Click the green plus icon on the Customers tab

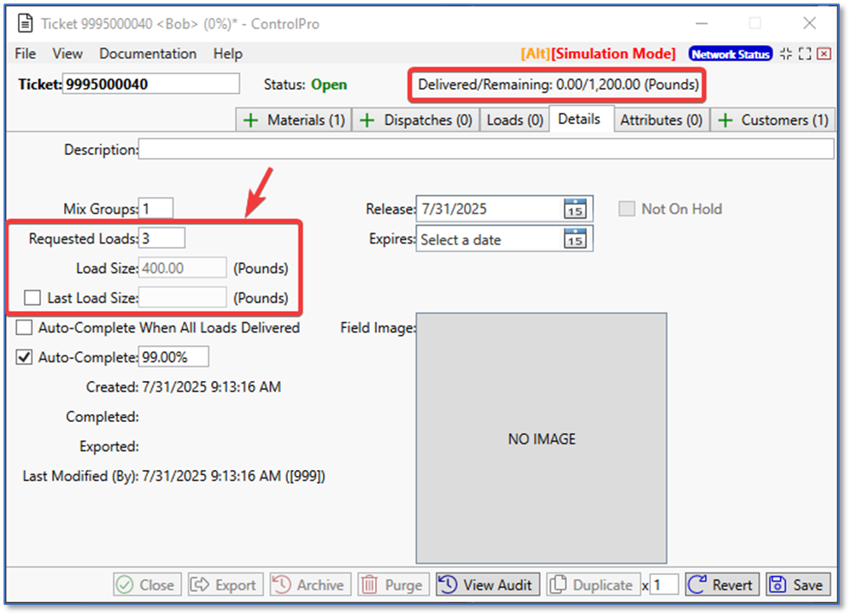click(725, 120)
